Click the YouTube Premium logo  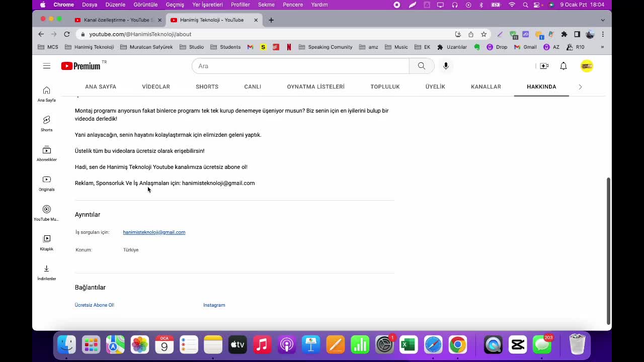point(81,66)
